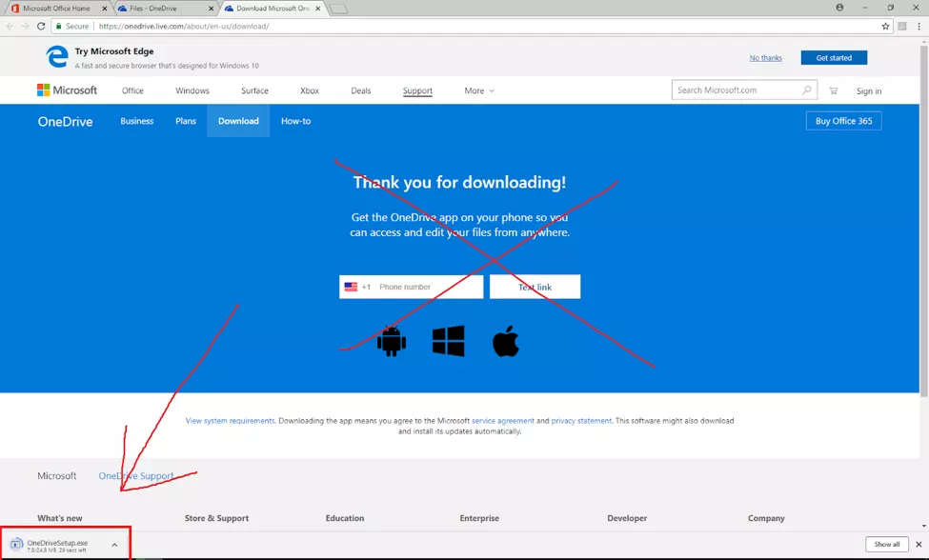Go to OneDrive Business page

137,121
